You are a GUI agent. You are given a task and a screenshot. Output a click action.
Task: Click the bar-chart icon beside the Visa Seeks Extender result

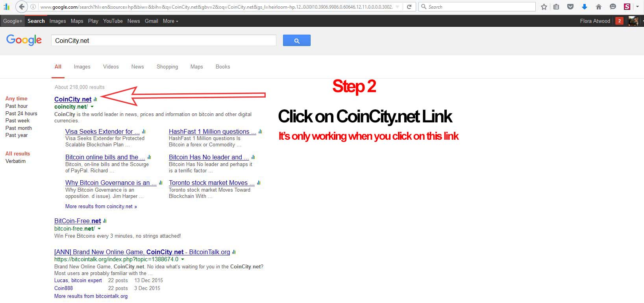pyautogui.click(x=144, y=131)
